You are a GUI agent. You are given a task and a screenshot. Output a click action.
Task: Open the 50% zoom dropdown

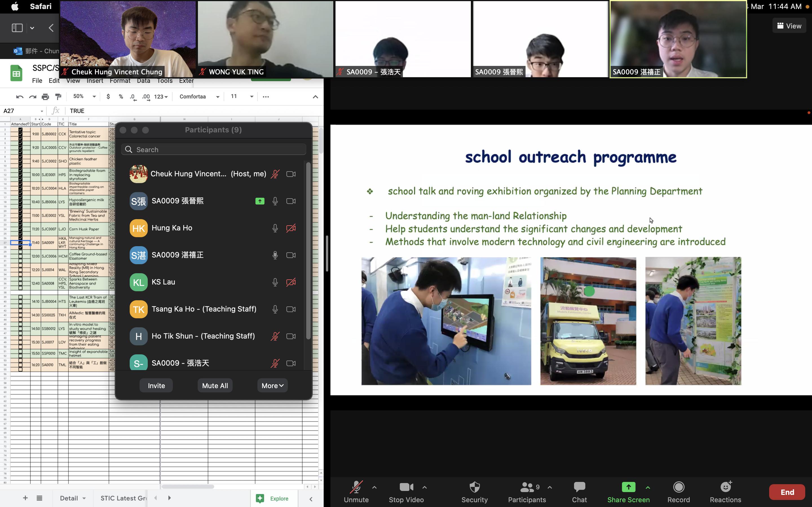tap(84, 97)
